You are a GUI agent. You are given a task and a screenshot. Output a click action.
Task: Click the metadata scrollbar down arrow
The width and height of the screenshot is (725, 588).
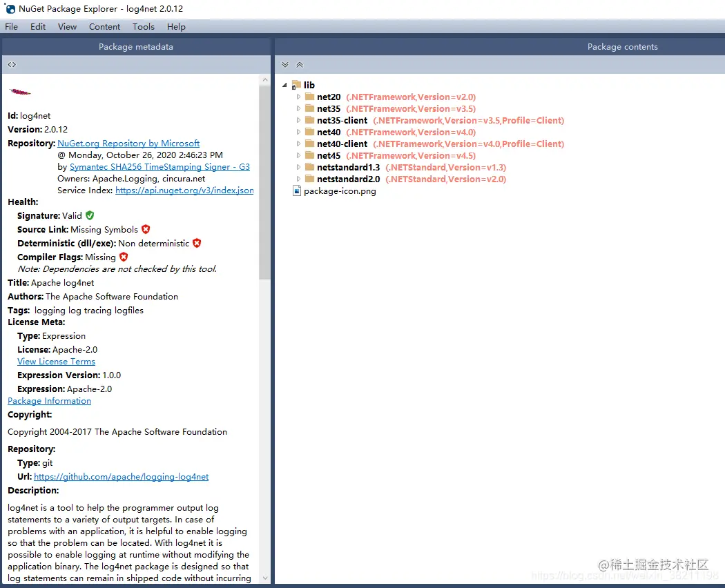[265, 578]
